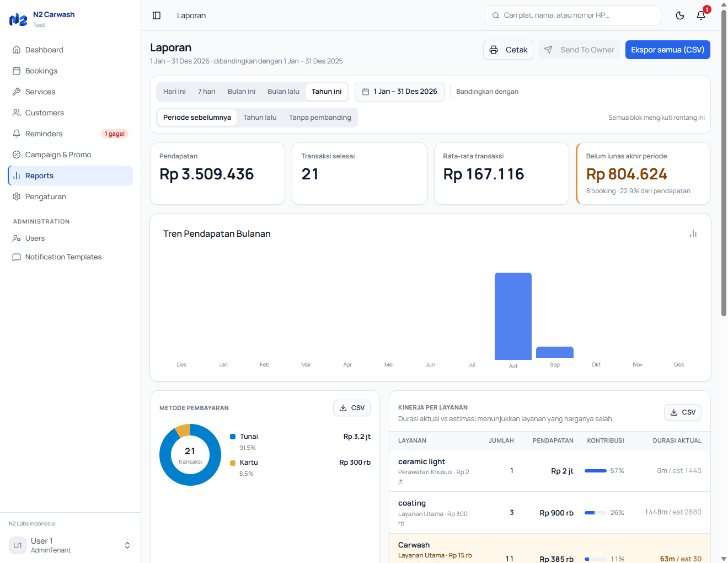
Task: Select the Hari ini range
Action: point(174,92)
